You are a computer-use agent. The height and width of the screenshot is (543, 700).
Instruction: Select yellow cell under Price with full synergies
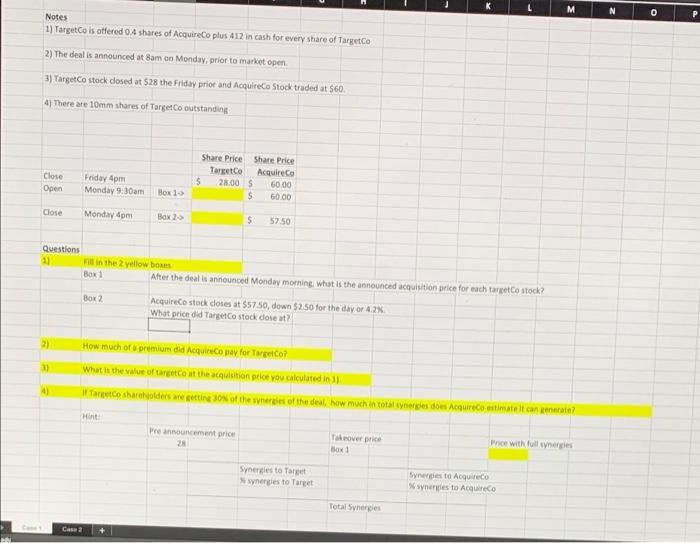[508, 455]
